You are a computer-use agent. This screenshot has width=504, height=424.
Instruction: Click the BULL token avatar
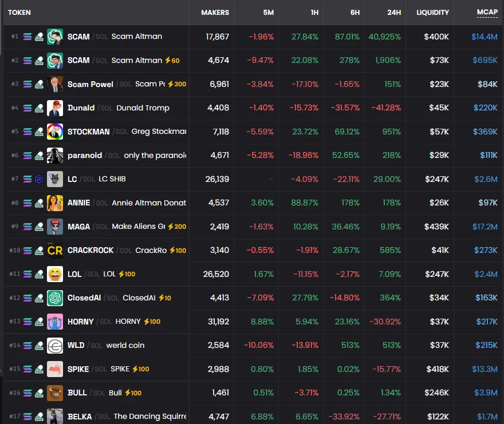click(55, 393)
